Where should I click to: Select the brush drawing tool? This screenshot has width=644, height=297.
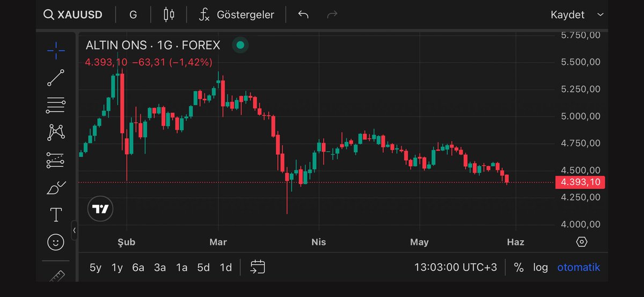[x=56, y=188]
